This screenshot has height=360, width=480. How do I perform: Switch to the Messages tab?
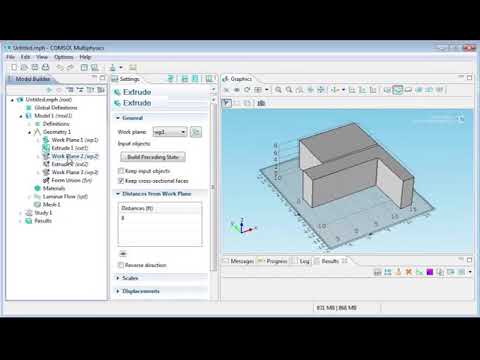(238, 261)
